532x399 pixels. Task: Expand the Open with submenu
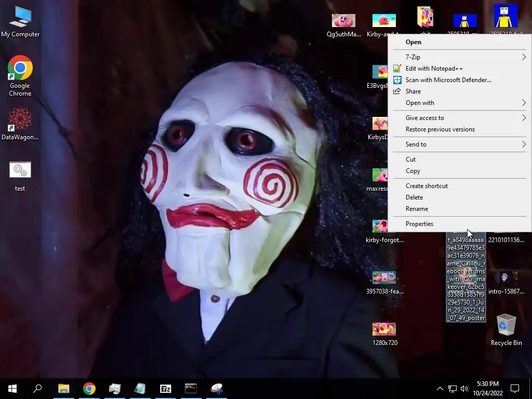[460, 103]
